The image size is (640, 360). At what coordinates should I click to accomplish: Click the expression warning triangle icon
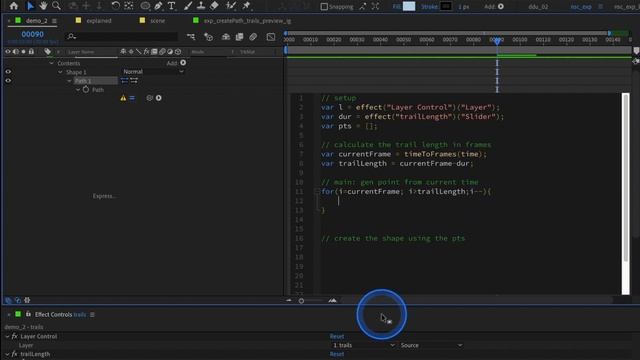tap(123, 98)
